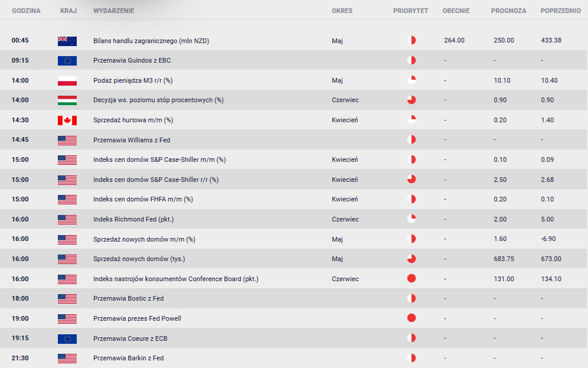The height and width of the screenshot is (368, 588).
Task: Open event Przemawia Barkin z Fed
Action: click(128, 358)
